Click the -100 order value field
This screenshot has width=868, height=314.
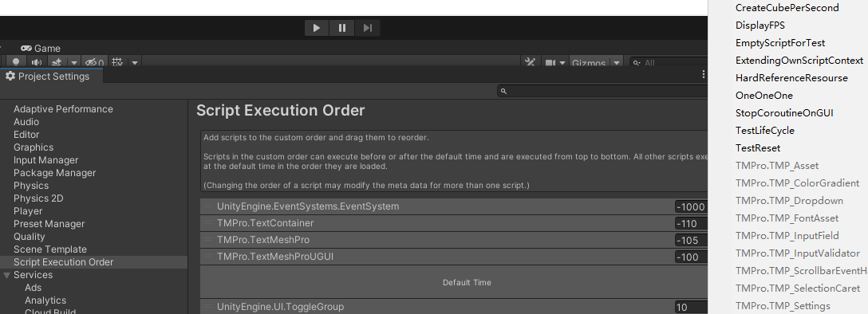691,257
